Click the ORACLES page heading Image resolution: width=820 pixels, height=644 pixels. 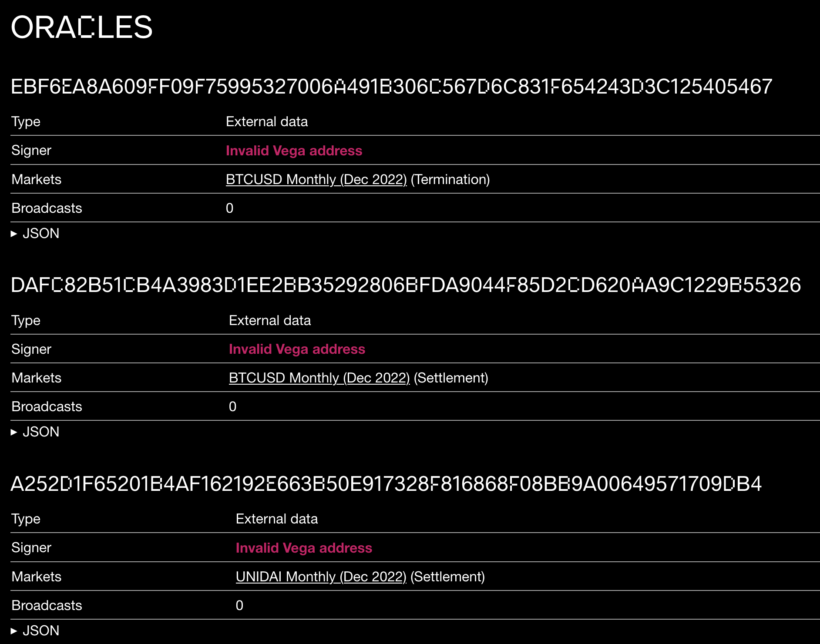pos(82,28)
